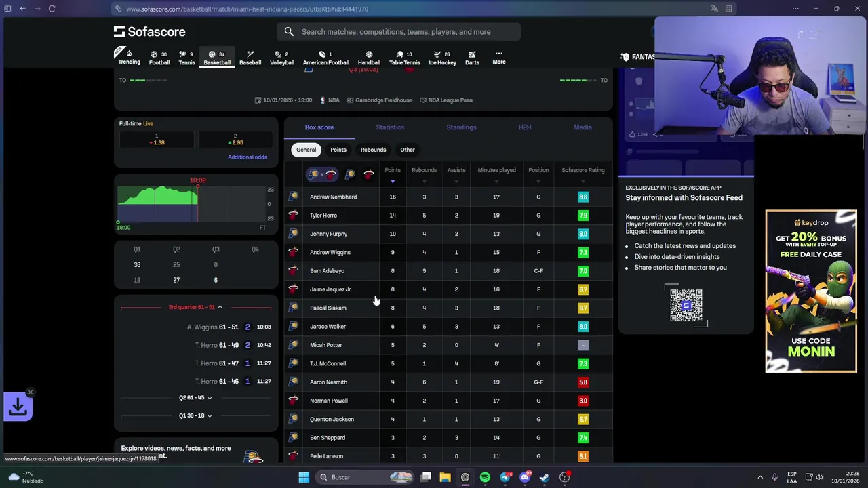Expand the Q1 36 - 18 section
Viewport: 868px width, 488px height.
tap(195, 415)
